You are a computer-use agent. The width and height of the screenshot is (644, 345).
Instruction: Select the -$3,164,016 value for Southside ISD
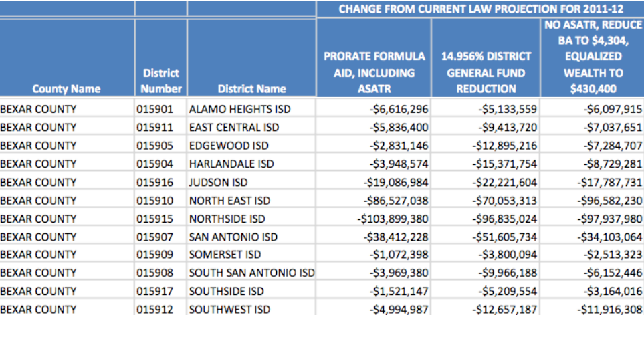[x=613, y=292]
